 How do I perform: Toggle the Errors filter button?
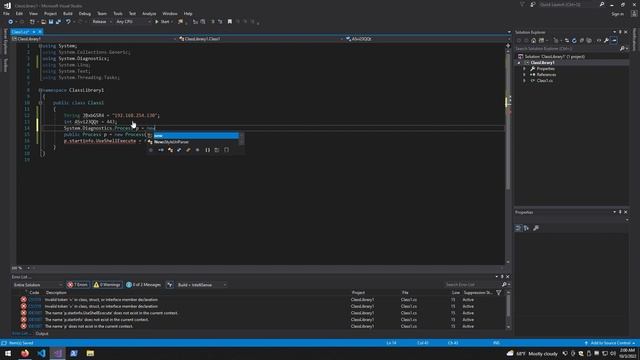[78, 284]
